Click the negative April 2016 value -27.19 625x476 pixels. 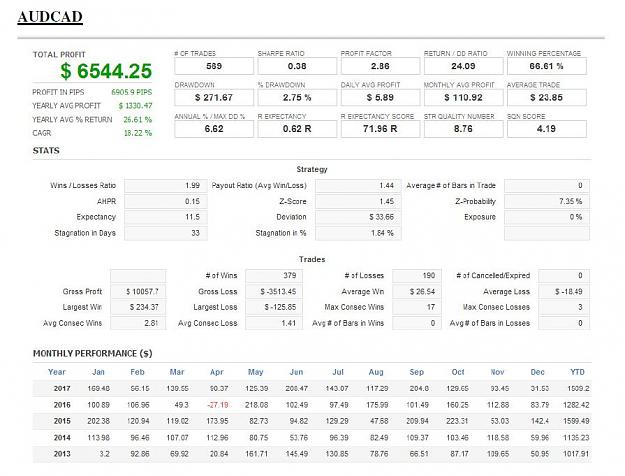(x=218, y=405)
